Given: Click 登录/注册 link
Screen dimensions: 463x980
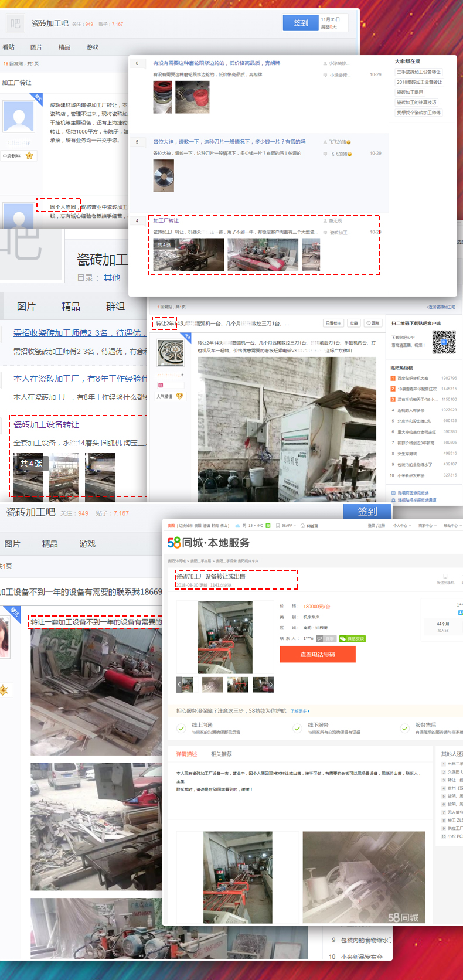Looking at the screenshot, I should point(376,526).
